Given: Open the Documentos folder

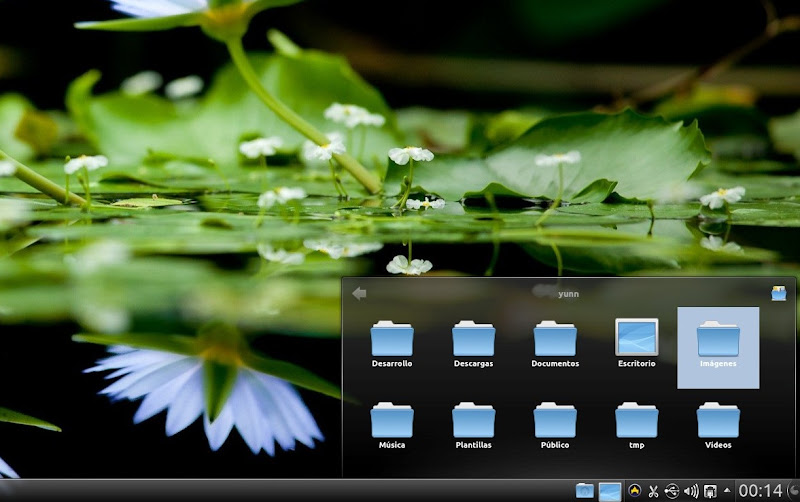Looking at the screenshot, I should coord(555,340).
